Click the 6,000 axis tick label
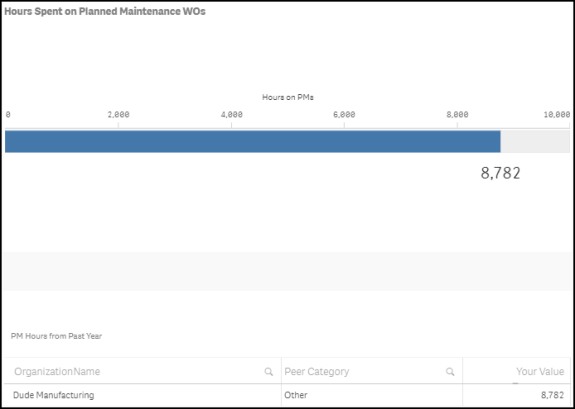The width and height of the screenshot is (575, 409). [x=344, y=115]
